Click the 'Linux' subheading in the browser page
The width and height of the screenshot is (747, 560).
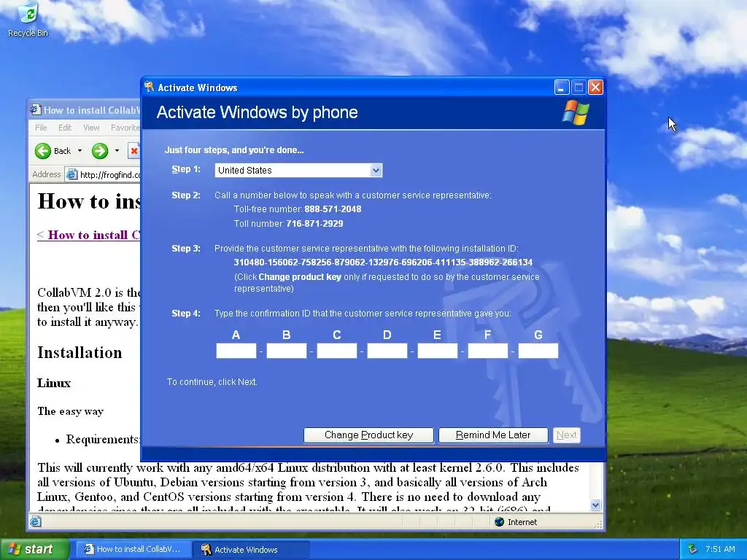click(x=54, y=383)
